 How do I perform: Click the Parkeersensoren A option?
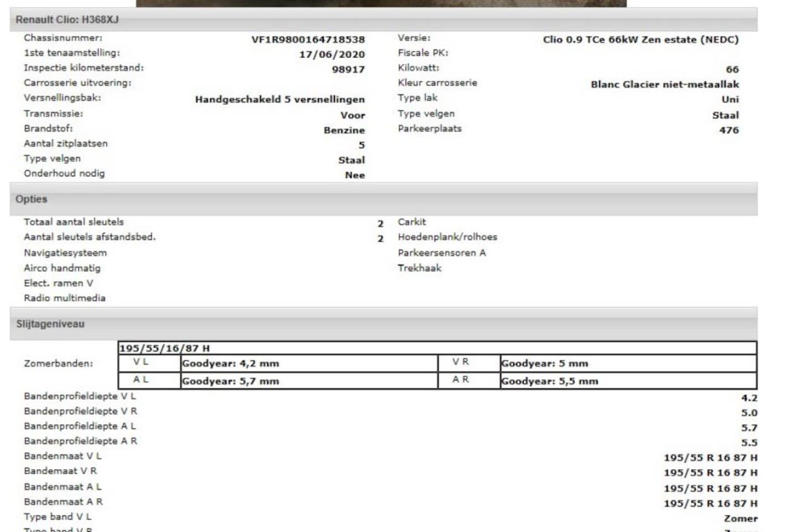coord(441,253)
